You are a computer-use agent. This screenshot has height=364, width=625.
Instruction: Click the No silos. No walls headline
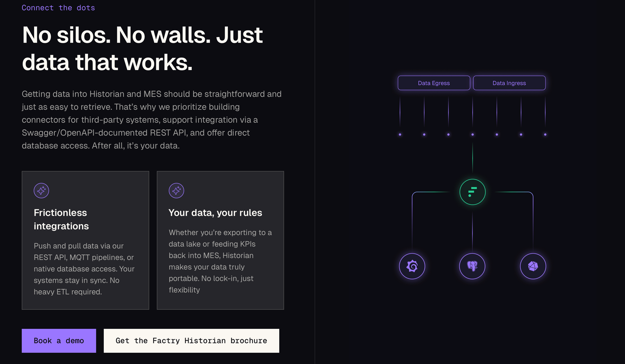(x=142, y=48)
